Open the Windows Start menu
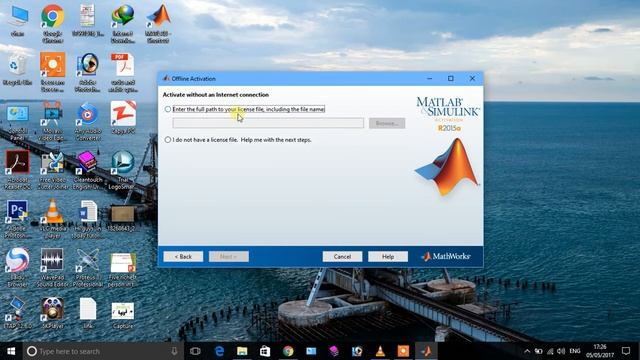The width and height of the screenshot is (640, 360). coord(11,351)
